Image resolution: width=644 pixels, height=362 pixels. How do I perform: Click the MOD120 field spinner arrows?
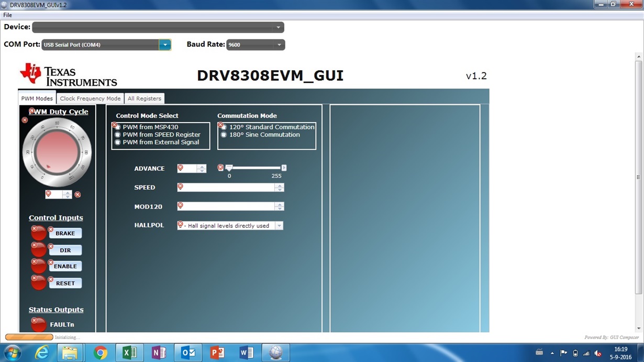(x=280, y=206)
